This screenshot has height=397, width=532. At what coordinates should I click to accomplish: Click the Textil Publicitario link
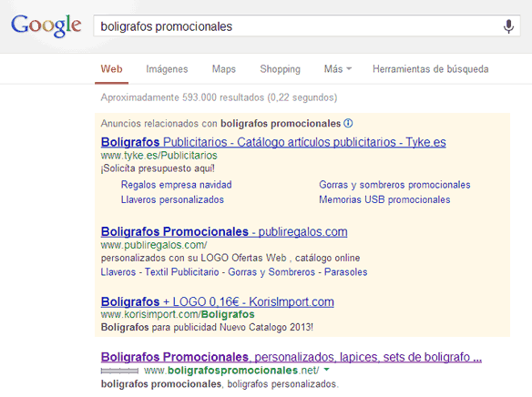[182, 272]
